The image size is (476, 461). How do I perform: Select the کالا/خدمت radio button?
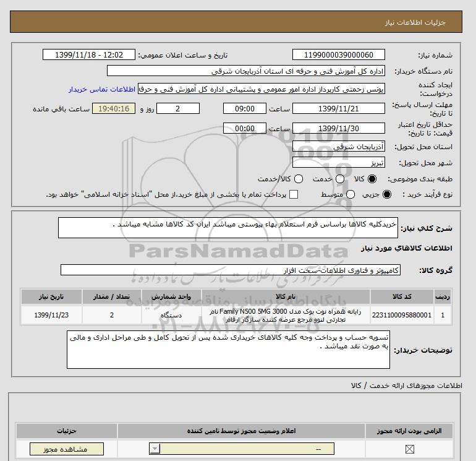[299, 179]
